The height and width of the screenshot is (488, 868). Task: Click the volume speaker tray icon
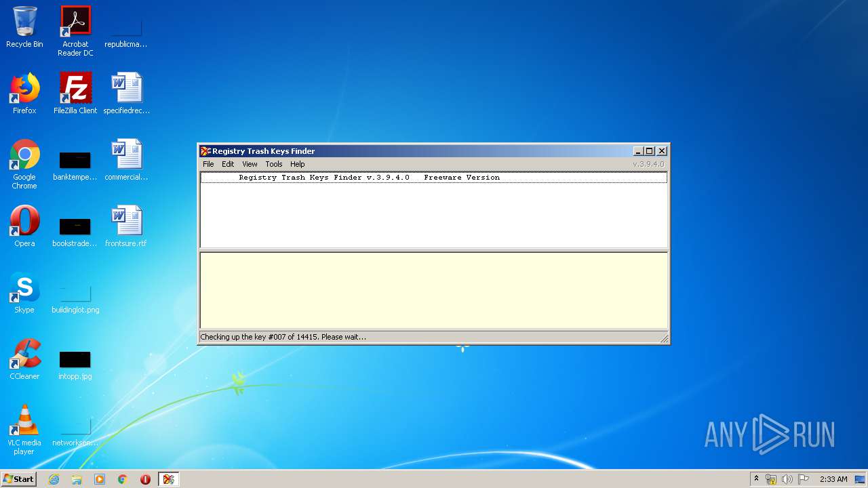coord(787,479)
